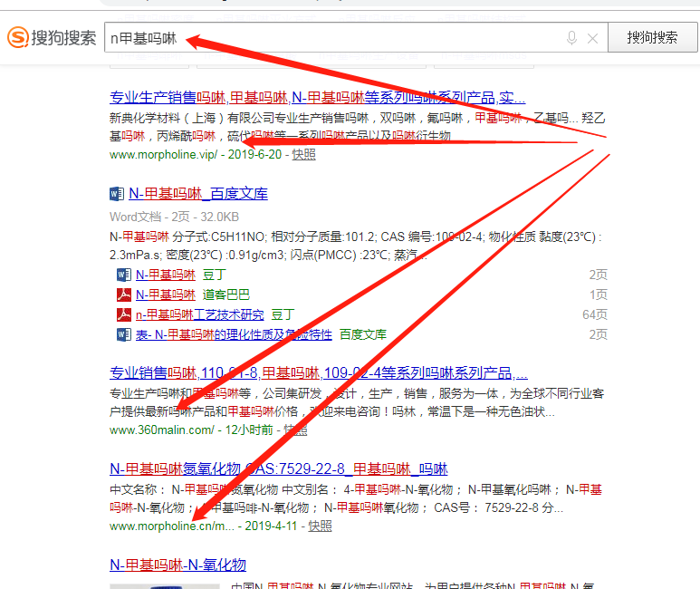
Task: Click PDF icon of n-甲基吗啉工艺技术研究 row
Action: coord(124,314)
